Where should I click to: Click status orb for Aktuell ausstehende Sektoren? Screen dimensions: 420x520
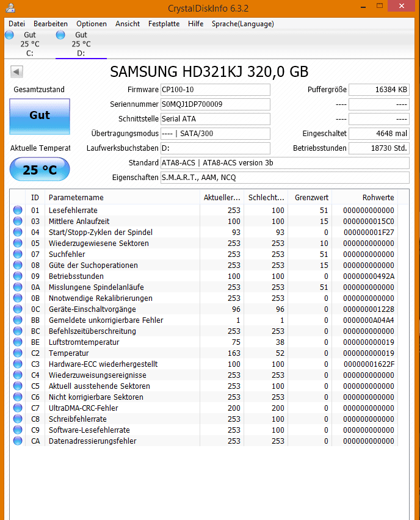[18, 386]
